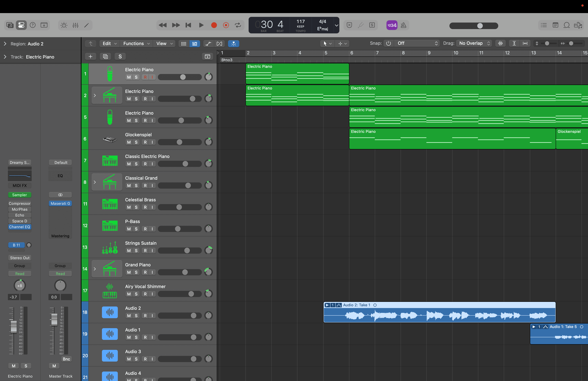
Task: Show Automation curve icon in toolbar
Action: point(208,44)
